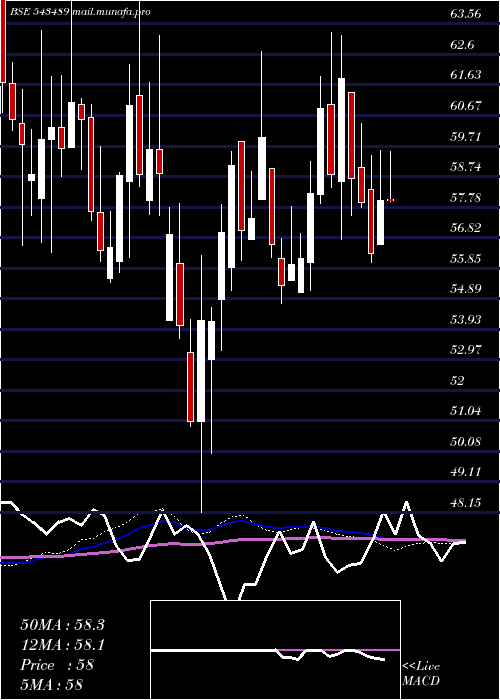The width and height of the screenshot is (500, 700).
Task: Click the '50MA : 58.3' readout
Action: (62, 625)
